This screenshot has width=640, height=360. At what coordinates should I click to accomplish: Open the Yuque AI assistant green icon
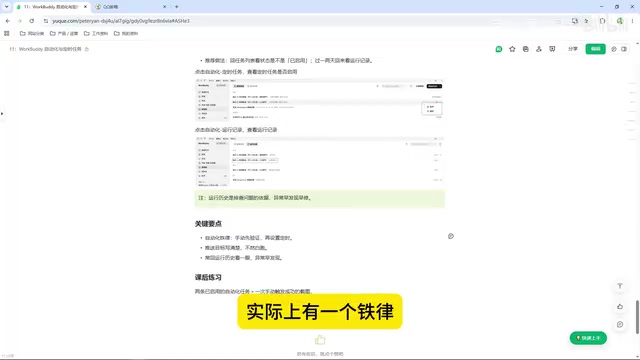pyautogui.click(x=499, y=49)
